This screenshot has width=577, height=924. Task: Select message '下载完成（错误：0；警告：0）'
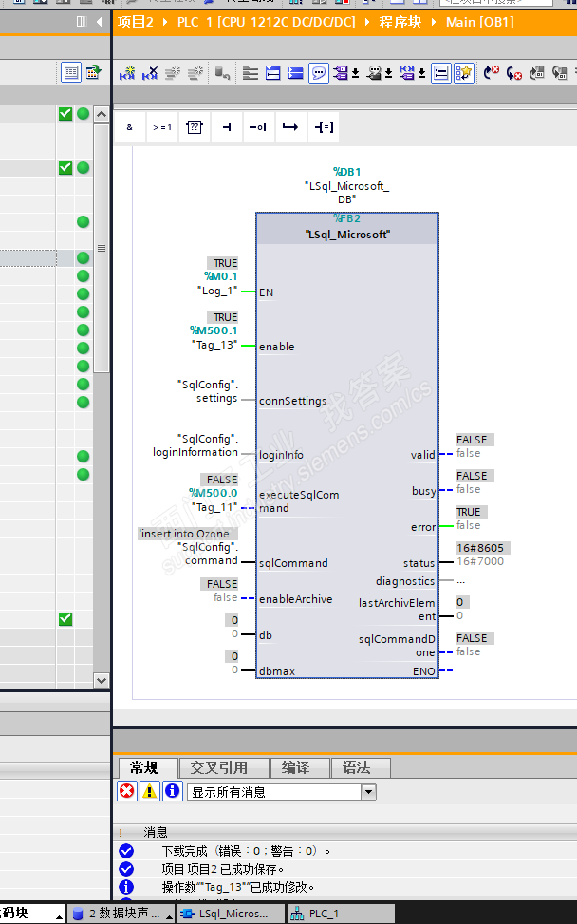pyautogui.click(x=246, y=851)
